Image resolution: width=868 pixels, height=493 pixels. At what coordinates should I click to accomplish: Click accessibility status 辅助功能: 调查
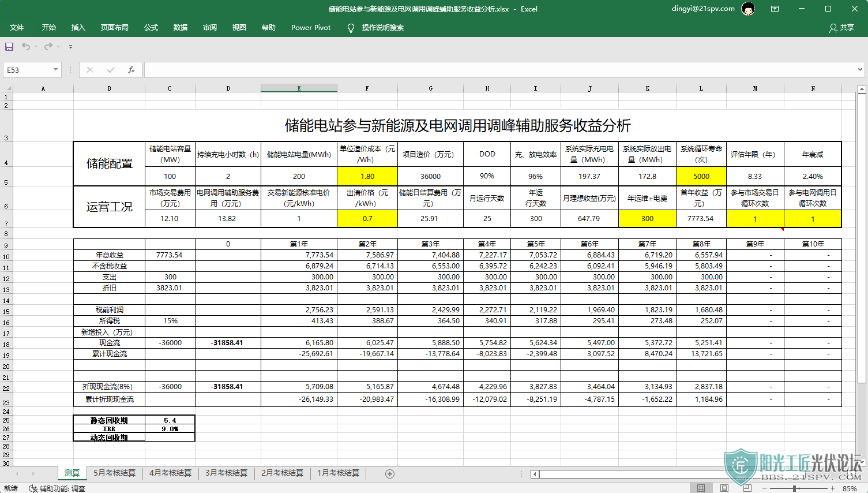pos(57,488)
